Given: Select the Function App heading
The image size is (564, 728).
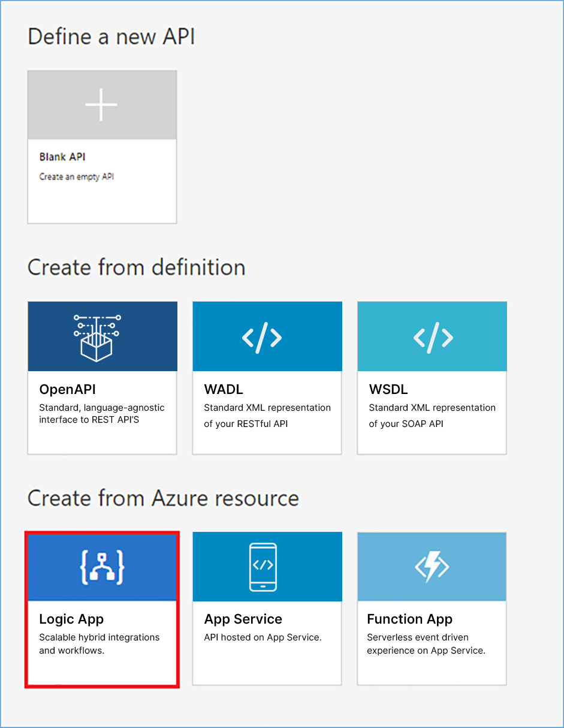Looking at the screenshot, I should pos(409,619).
